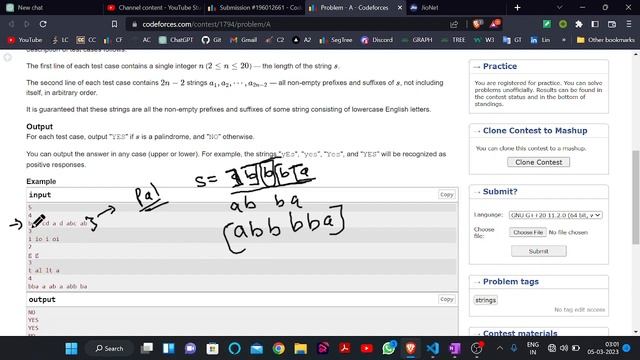The image size is (640, 360).
Task: Switch to Channel content YouTube Studio tab
Action: pos(153,7)
